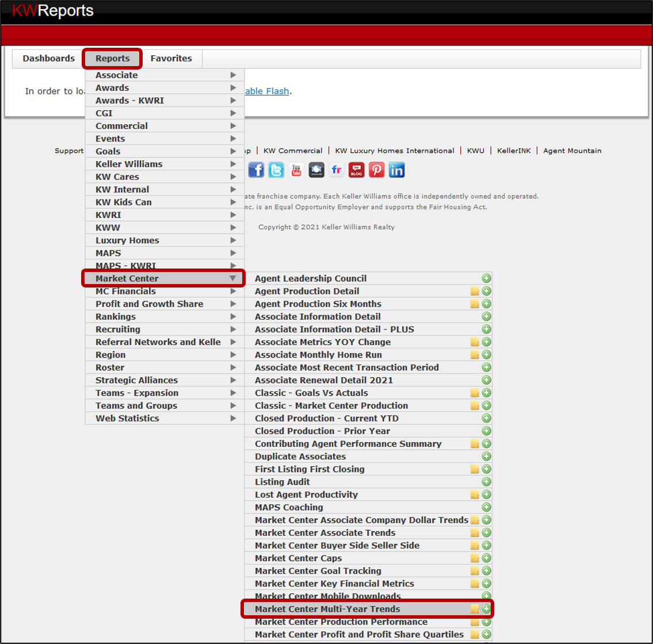Click folder icon for Market Center Goal Tracking
This screenshot has height=644, width=653.
click(474, 571)
